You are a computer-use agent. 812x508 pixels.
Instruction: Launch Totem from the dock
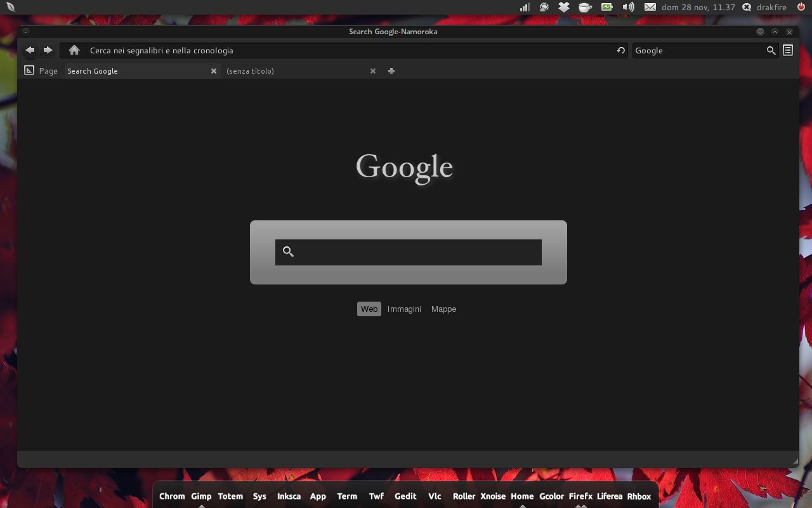tap(230, 497)
